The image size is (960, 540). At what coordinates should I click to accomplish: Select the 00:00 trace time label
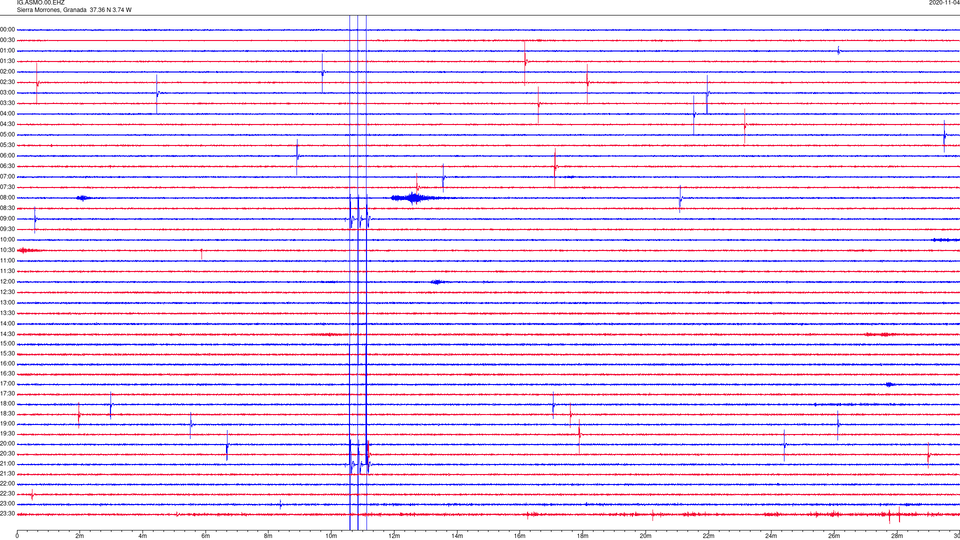(7, 29)
